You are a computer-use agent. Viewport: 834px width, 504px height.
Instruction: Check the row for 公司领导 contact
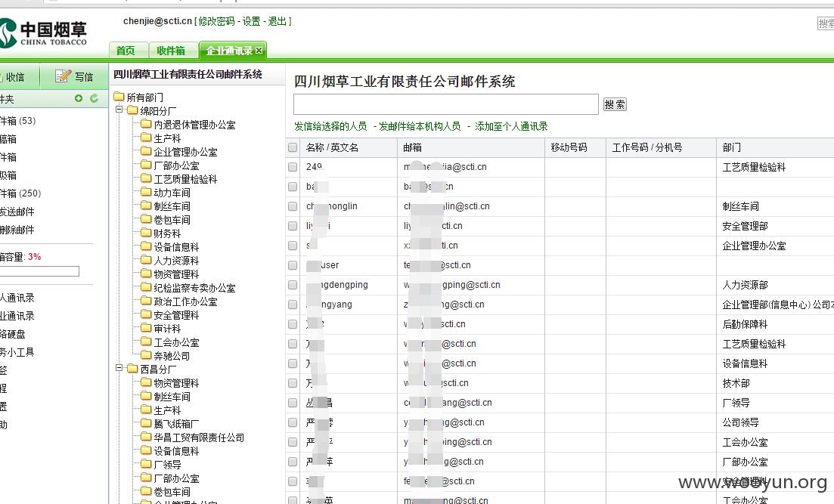[293, 422]
